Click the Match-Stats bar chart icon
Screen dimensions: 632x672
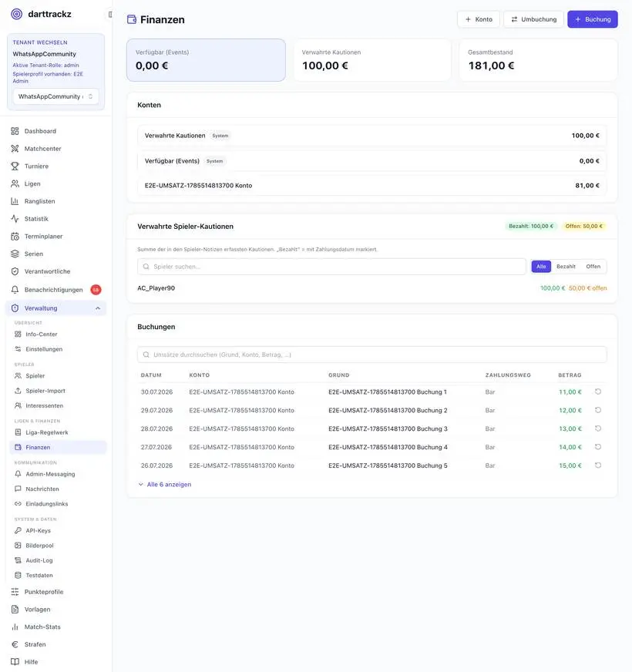click(x=15, y=627)
